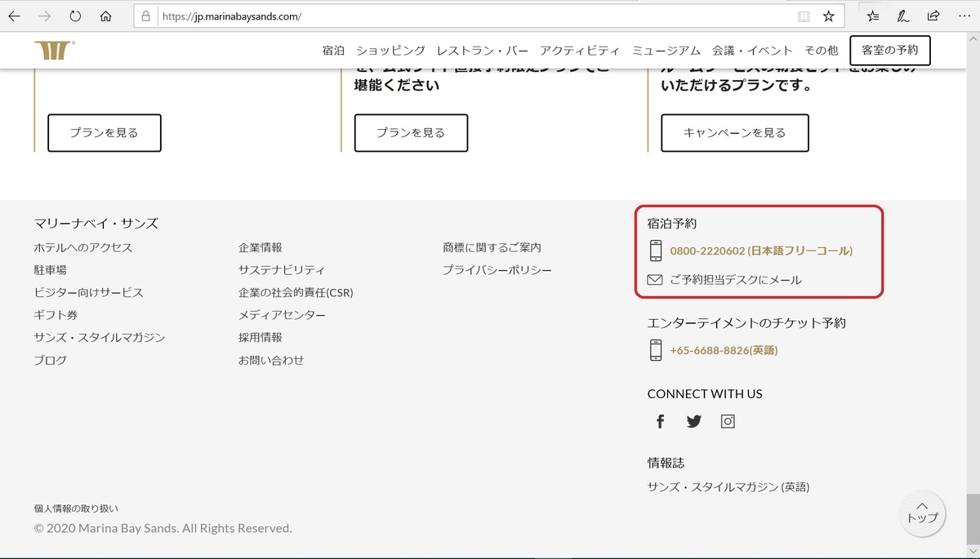This screenshot has height=559, width=980.
Task: Open reading view book icon
Action: [804, 16]
